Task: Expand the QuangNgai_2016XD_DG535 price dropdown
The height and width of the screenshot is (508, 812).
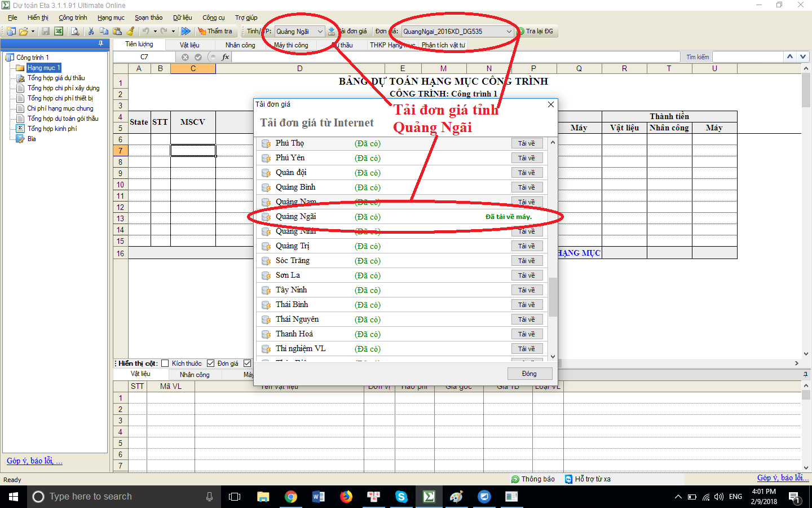Action: click(509, 32)
